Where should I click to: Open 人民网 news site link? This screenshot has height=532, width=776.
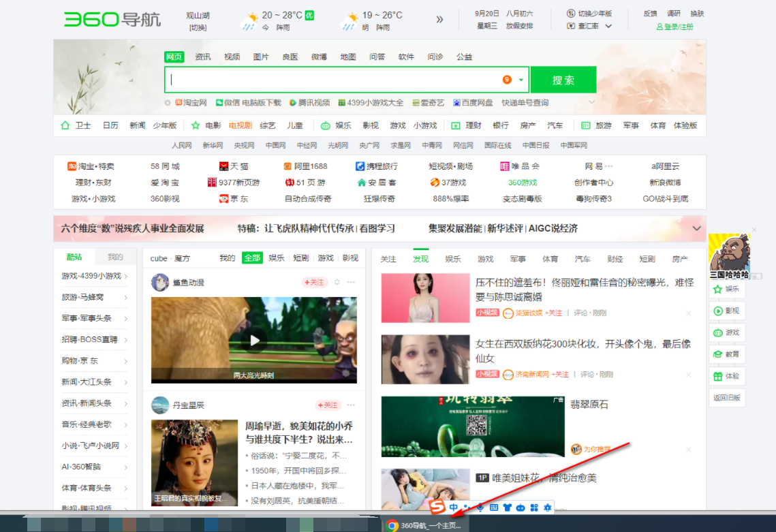click(x=181, y=146)
